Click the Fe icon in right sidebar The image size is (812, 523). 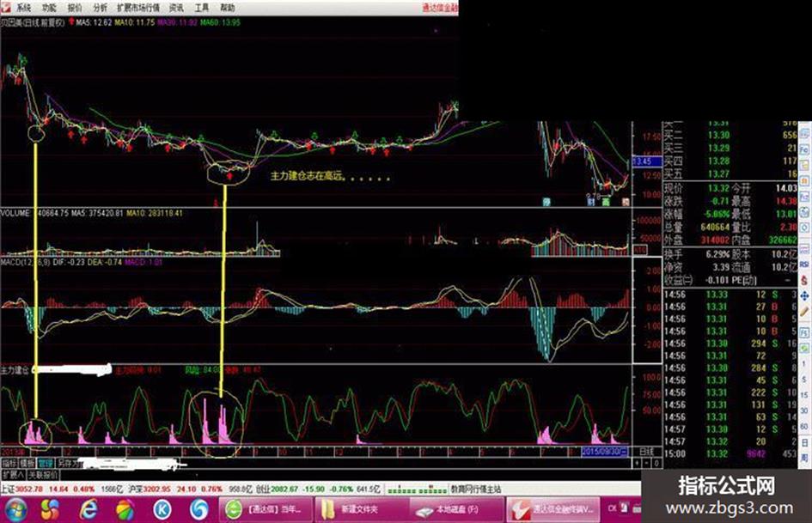(805, 149)
